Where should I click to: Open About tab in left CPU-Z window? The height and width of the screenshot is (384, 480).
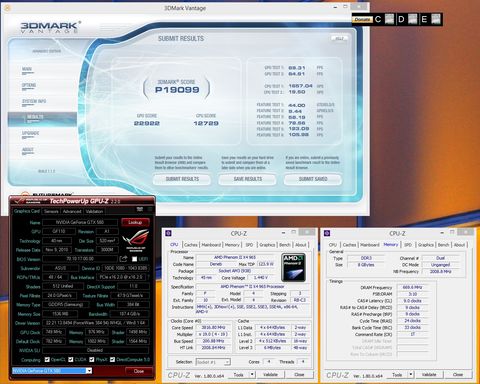(x=301, y=245)
